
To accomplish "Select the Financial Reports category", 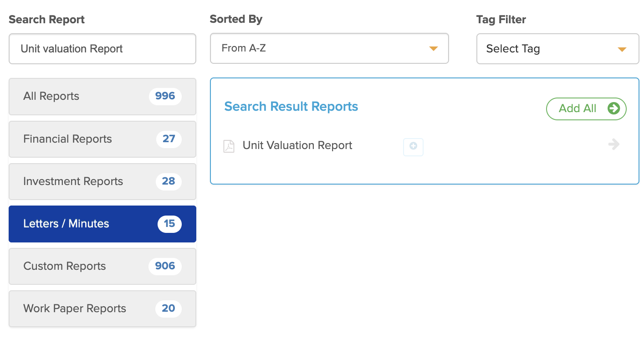I will (x=102, y=139).
